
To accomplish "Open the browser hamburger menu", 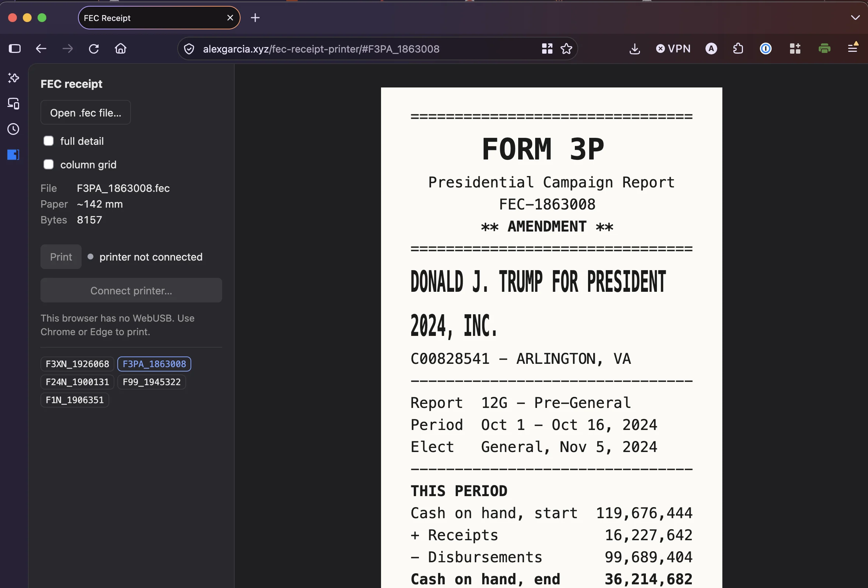I will [853, 48].
